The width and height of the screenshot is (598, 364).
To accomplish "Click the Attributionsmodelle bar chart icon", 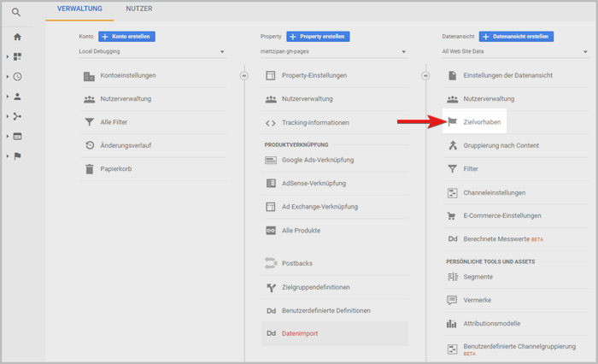I will click(x=452, y=324).
